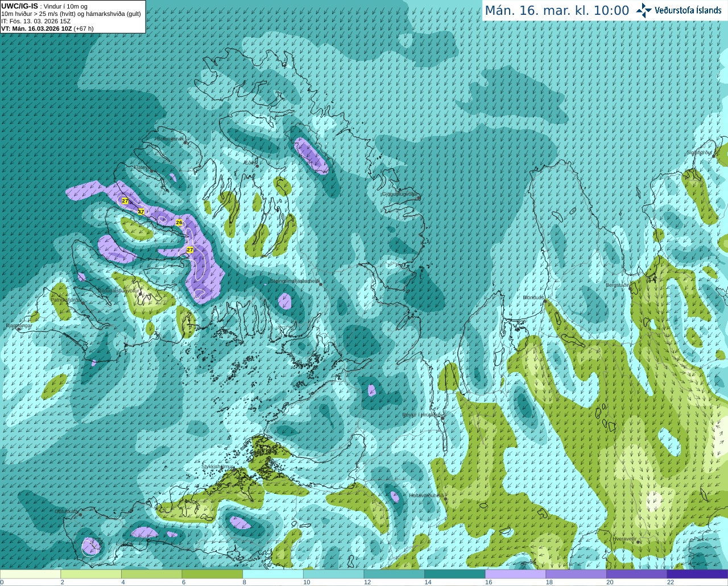728x586 pixels.
Task: Select the above-22 m/s dark indigo swatch
Action: pyautogui.click(x=697, y=574)
